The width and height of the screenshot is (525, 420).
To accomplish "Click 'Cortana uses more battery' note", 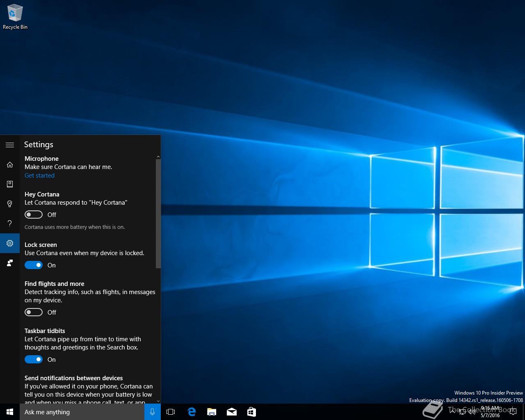I will (75, 227).
